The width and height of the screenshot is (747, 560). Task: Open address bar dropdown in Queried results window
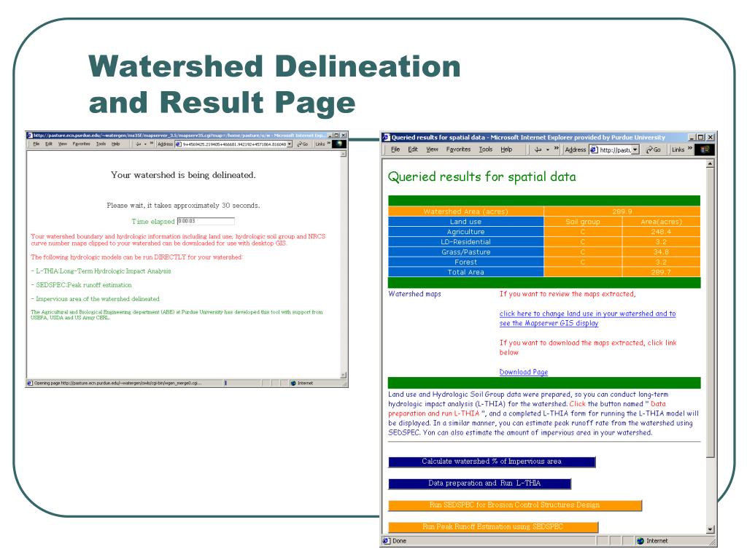pyautogui.click(x=635, y=150)
